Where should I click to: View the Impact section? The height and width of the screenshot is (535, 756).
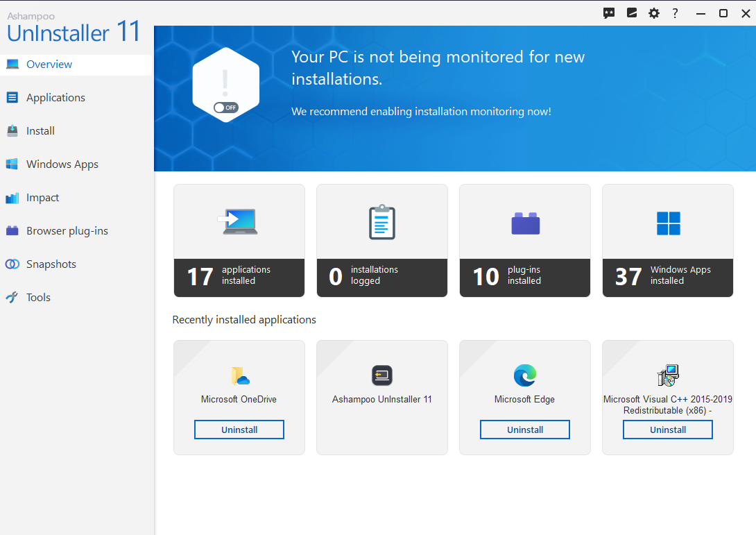coord(42,197)
